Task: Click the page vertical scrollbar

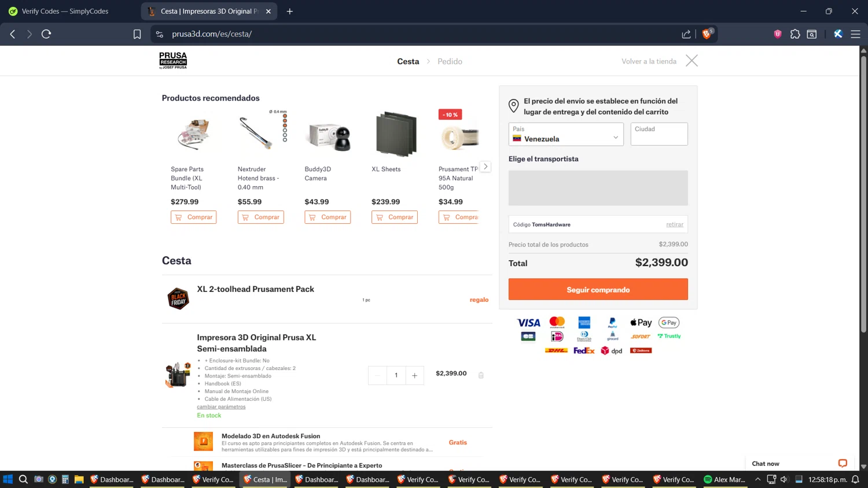Action: pyautogui.click(x=863, y=194)
